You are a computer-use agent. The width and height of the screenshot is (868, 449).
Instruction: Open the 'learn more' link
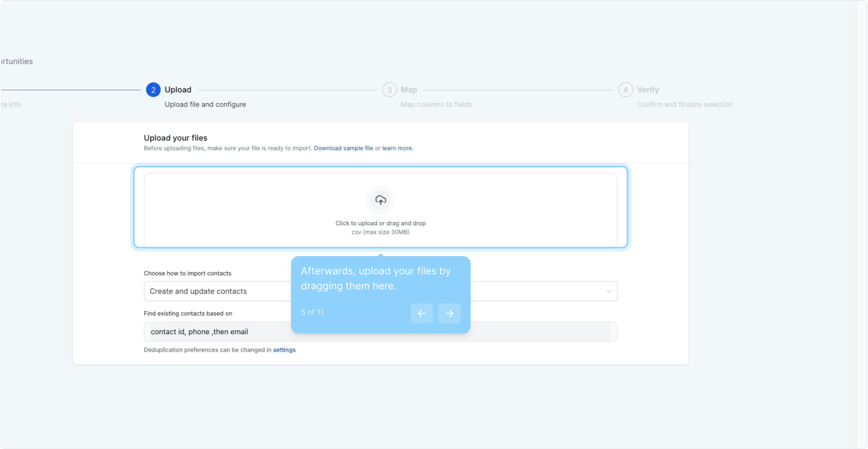pos(397,148)
